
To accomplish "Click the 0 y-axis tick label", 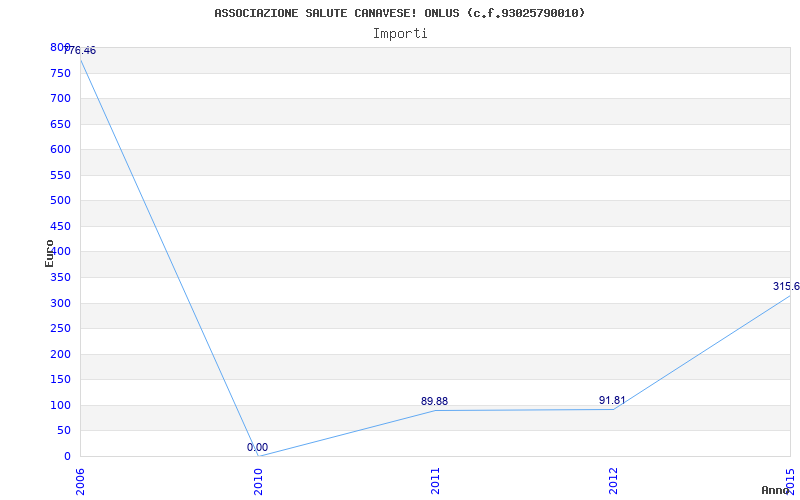I will coord(67,456).
